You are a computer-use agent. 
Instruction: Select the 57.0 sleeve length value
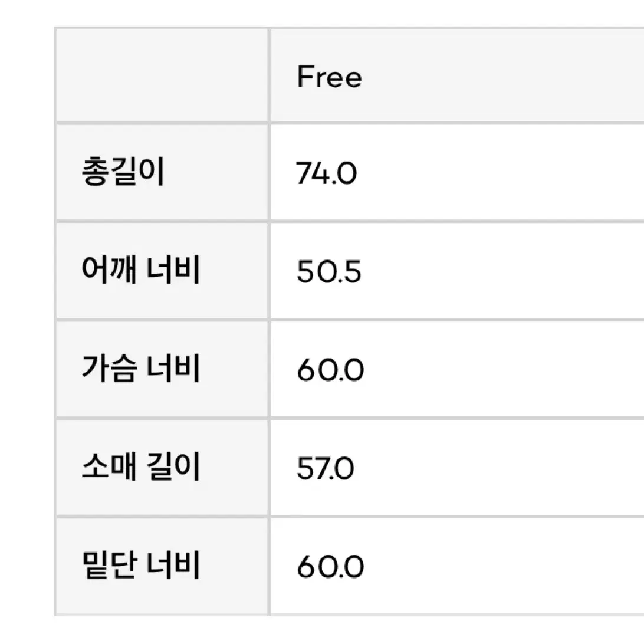pyautogui.click(x=325, y=468)
